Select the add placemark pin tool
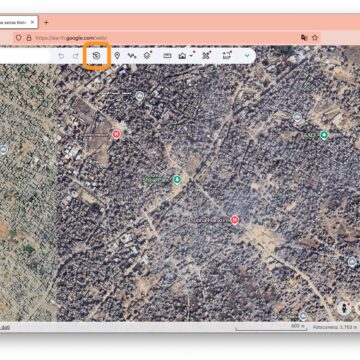This screenshot has height=360, width=360. pos(117,56)
